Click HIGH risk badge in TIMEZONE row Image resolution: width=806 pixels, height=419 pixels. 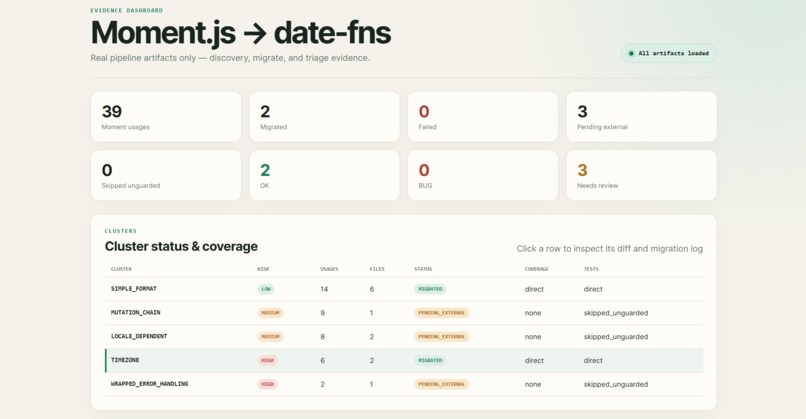click(267, 360)
